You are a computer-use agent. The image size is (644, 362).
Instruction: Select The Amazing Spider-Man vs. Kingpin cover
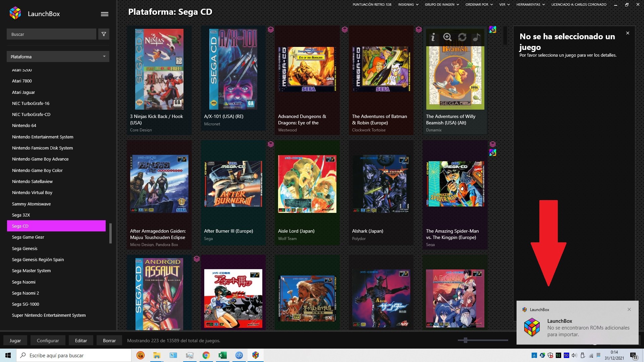[x=455, y=184]
